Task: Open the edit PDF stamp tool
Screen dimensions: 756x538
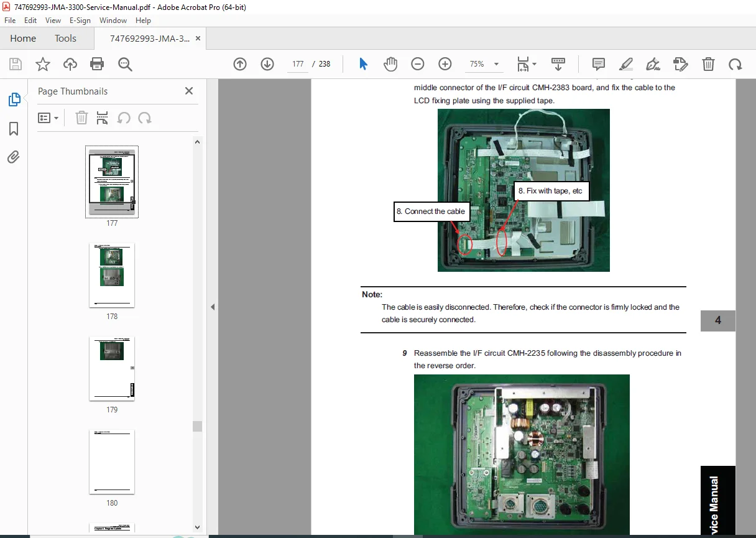Action: point(681,64)
